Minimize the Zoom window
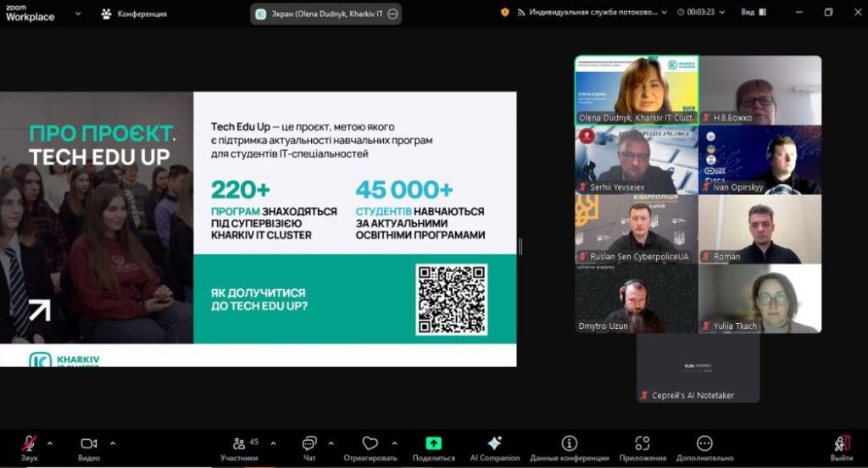This screenshot has width=868, height=468. coord(798,12)
